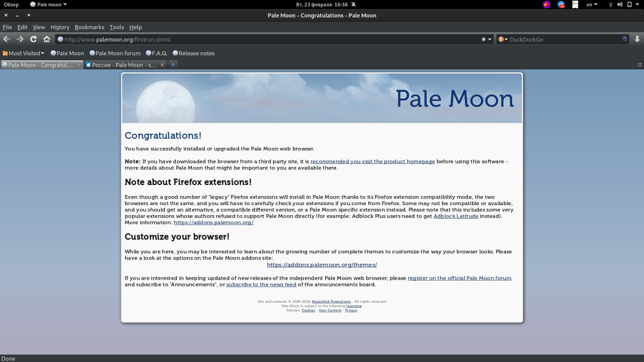Follow the Adblock Latitude link

pyautogui.click(x=456, y=216)
